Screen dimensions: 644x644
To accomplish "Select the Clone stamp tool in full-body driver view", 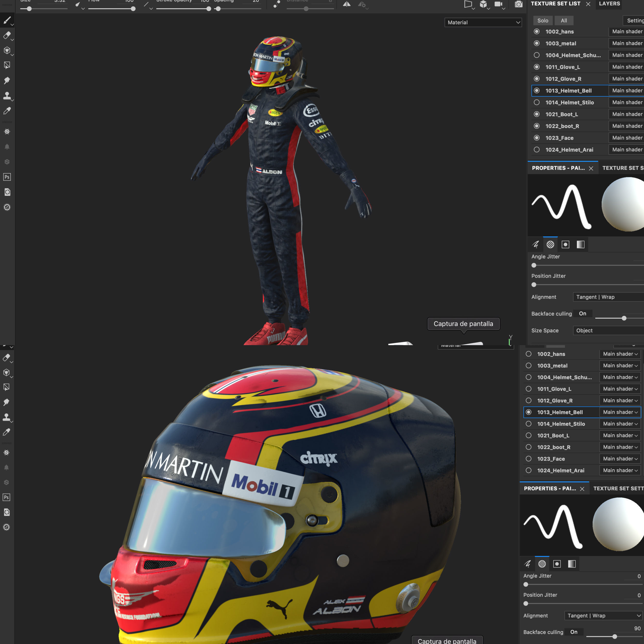I will point(7,96).
